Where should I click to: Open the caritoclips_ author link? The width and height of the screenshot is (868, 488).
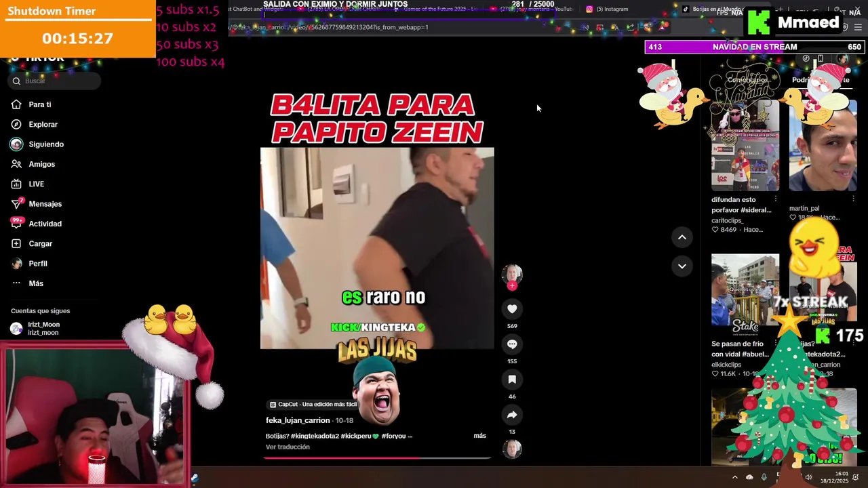728,220
